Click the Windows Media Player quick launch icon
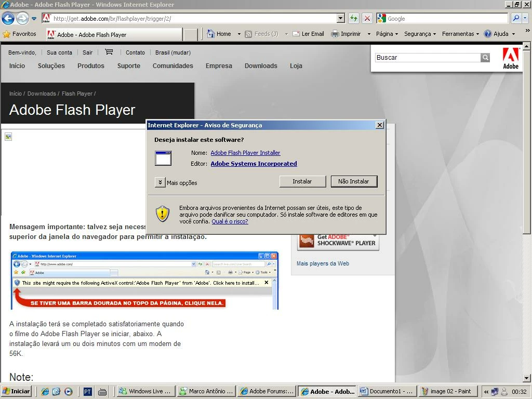Viewport: 532px width, 399px height. click(x=68, y=392)
